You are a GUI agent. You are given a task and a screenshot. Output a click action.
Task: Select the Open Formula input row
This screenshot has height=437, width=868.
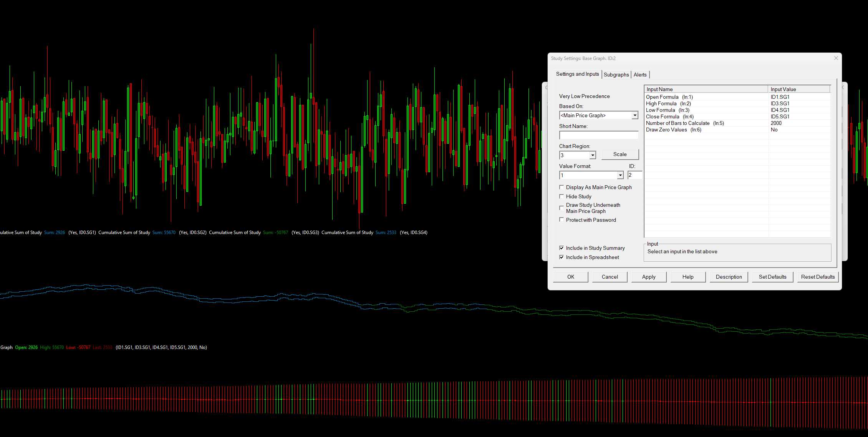[x=669, y=97]
